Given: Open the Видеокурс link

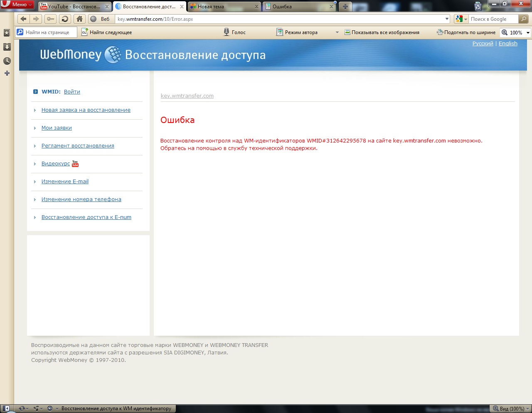Looking at the screenshot, I should (56, 164).
